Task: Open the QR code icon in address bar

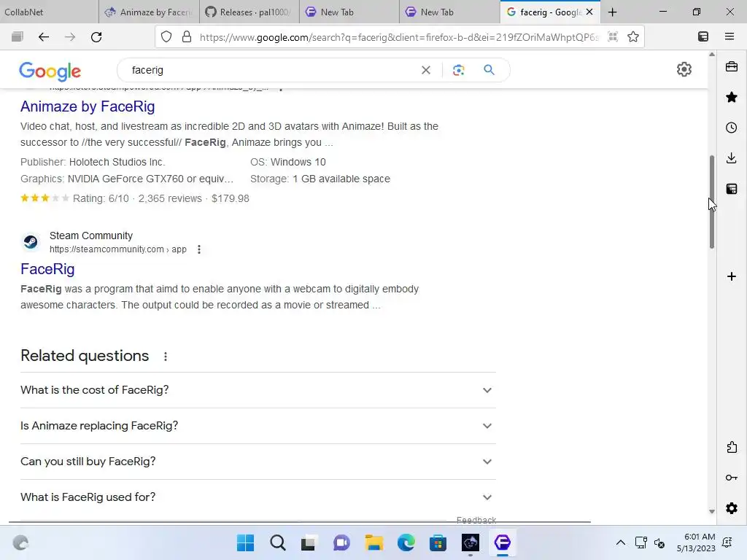Action: pyautogui.click(x=613, y=36)
